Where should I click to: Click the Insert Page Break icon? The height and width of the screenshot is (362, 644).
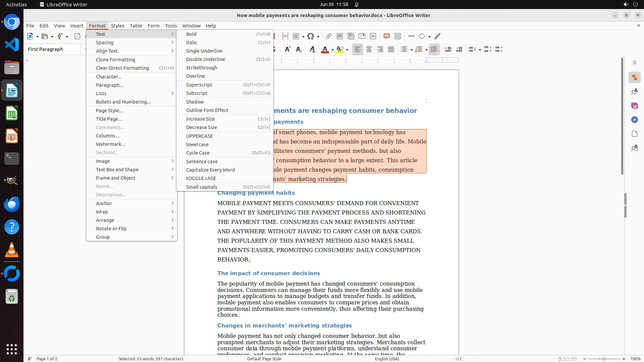(285, 36)
